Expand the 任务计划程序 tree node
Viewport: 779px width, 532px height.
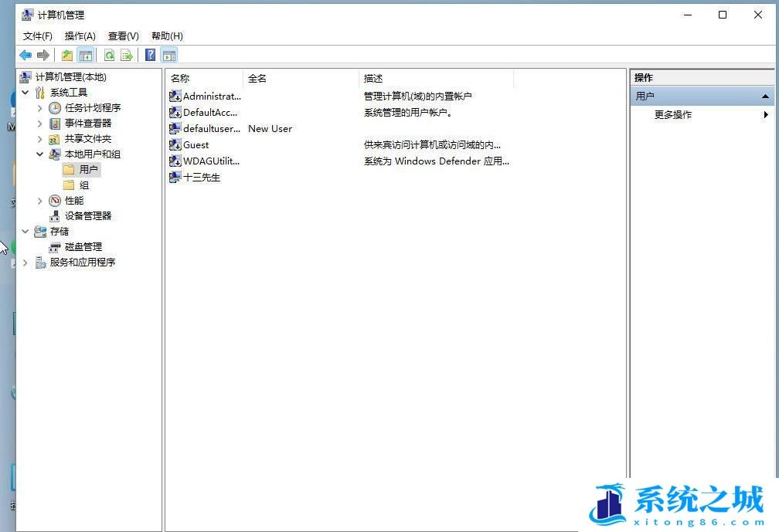(x=40, y=108)
